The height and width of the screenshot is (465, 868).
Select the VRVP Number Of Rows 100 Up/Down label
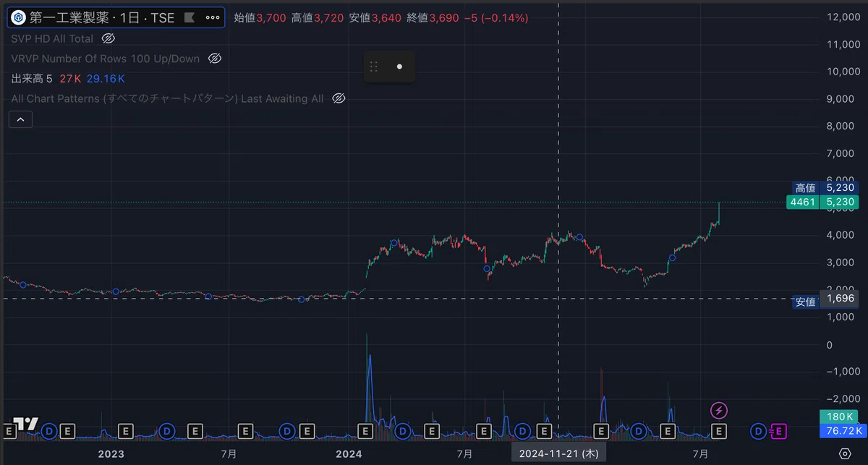(106, 59)
